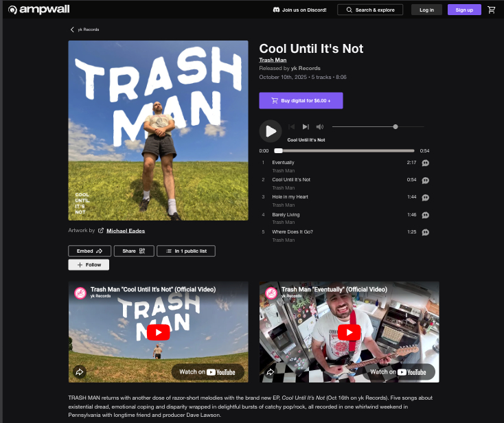This screenshot has height=423, width=504.
Task: Skip to previous track
Action: pyautogui.click(x=292, y=127)
